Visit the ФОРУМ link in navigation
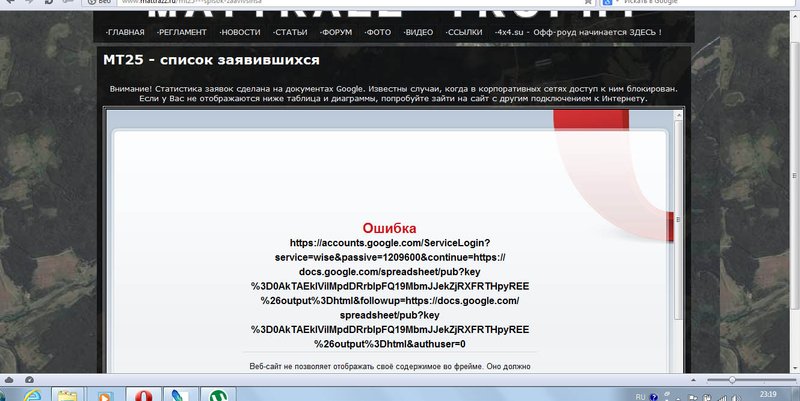Viewport: 800px width, 401px height. click(x=336, y=32)
